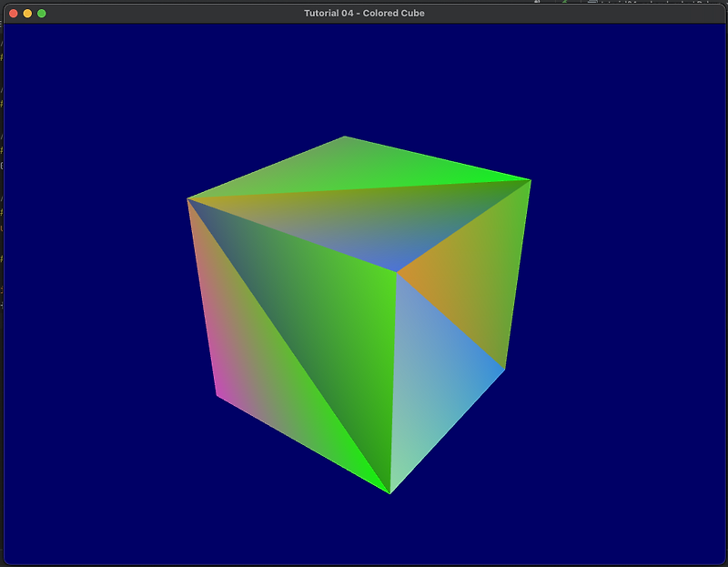Click the window title 'Tutorial 04 - Colored Cube'
The width and height of the screenshot is (728, 567).
pyautogui.click(x=364, y=13)
